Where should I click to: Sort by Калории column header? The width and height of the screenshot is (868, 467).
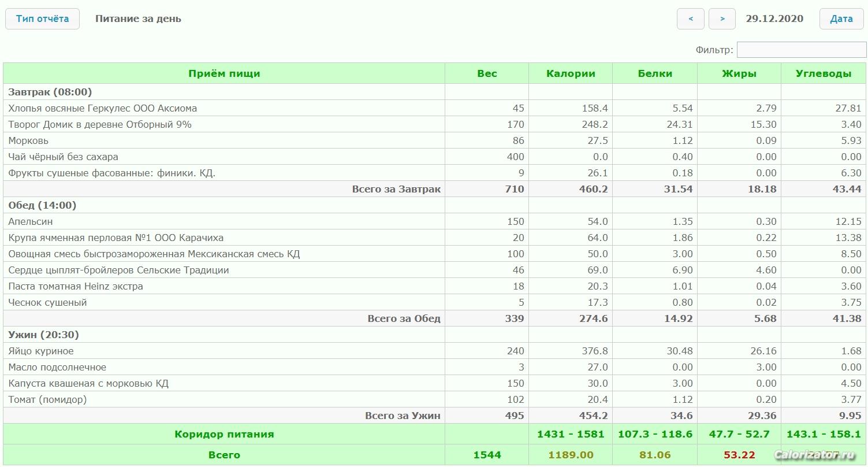tap(571, 73)
